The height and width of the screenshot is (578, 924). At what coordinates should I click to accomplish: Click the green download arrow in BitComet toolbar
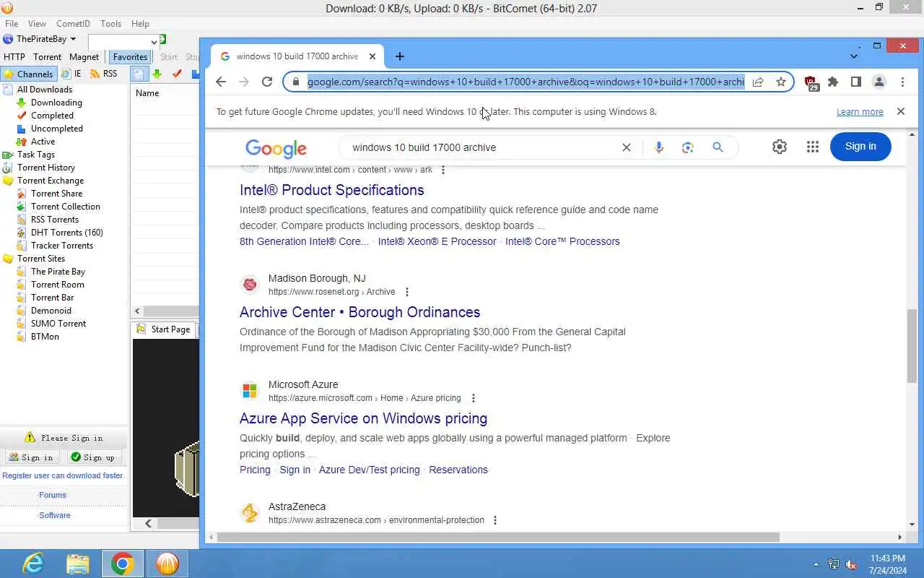coord(157,74)
